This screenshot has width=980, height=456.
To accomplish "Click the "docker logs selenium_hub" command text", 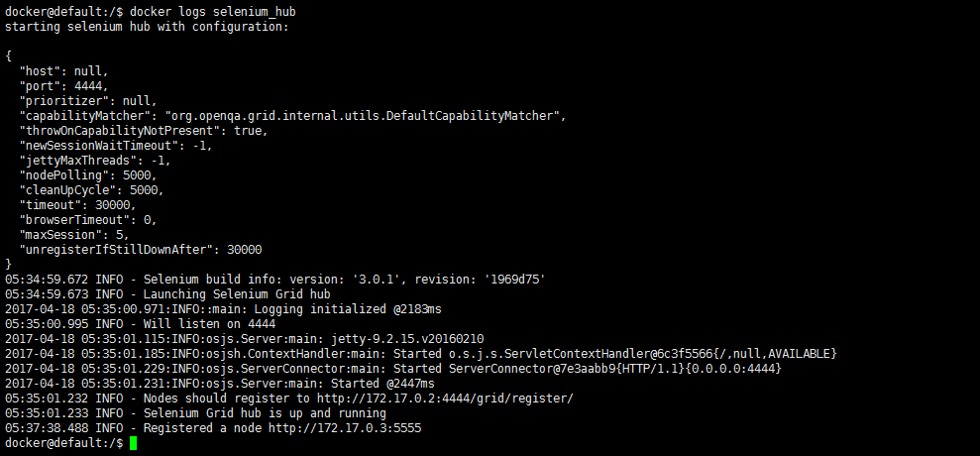I will point(213,11).
